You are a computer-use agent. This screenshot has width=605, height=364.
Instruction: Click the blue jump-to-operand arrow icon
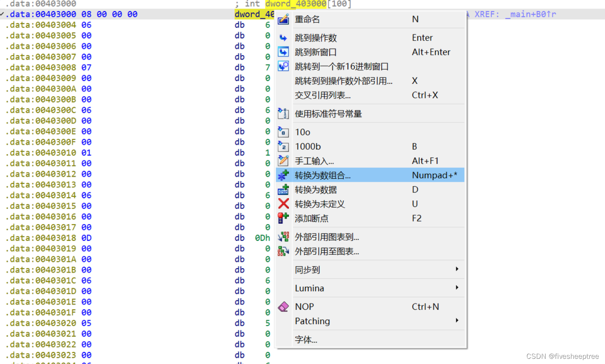click(283, 37)
